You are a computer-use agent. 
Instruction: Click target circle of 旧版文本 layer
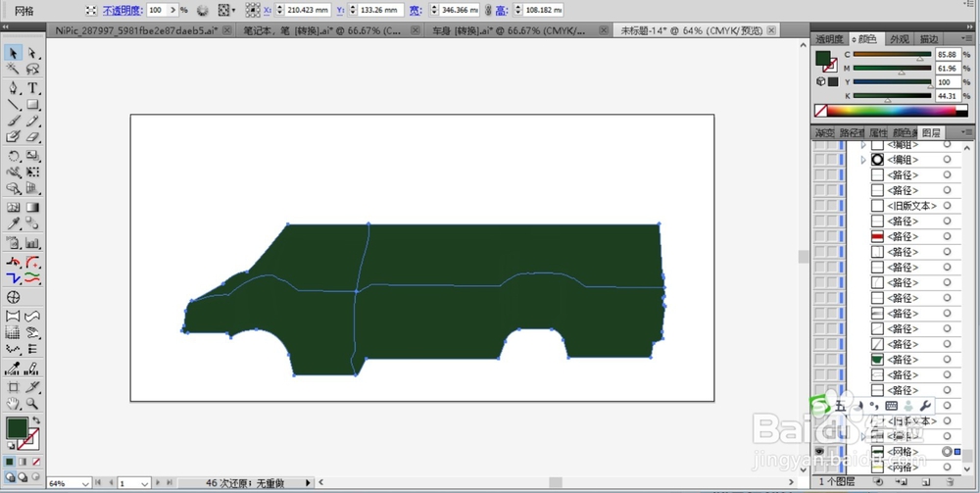947,206
